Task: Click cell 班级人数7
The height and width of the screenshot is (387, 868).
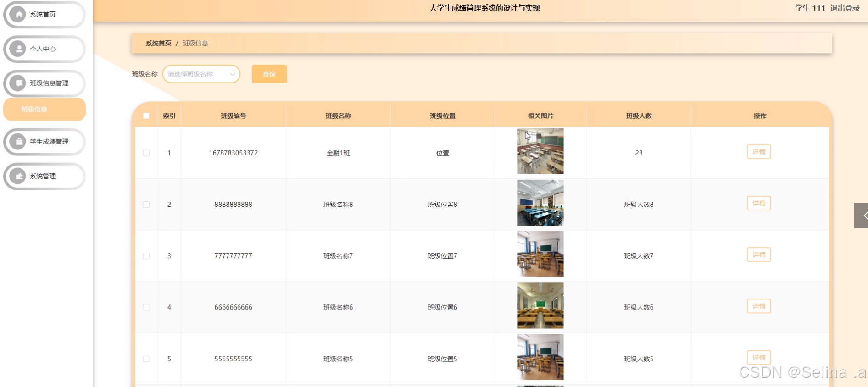Action: (639, 256)
